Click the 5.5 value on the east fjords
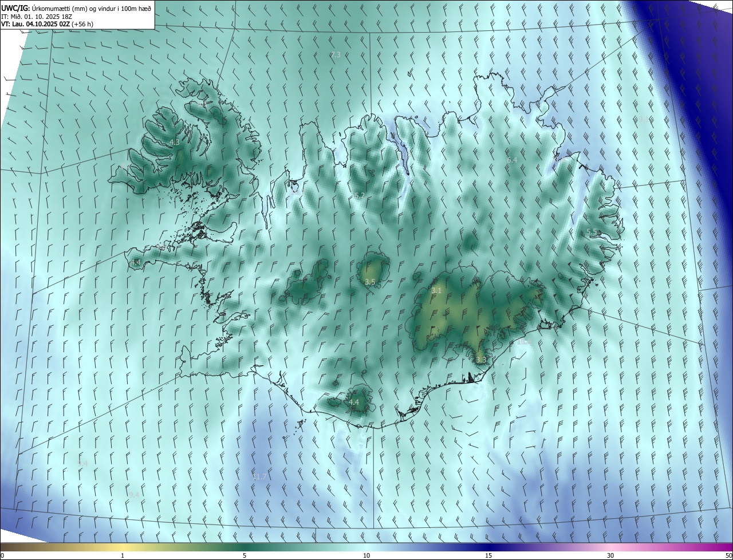The height and width of the screenshot is (560, 733). pos(592,232)
